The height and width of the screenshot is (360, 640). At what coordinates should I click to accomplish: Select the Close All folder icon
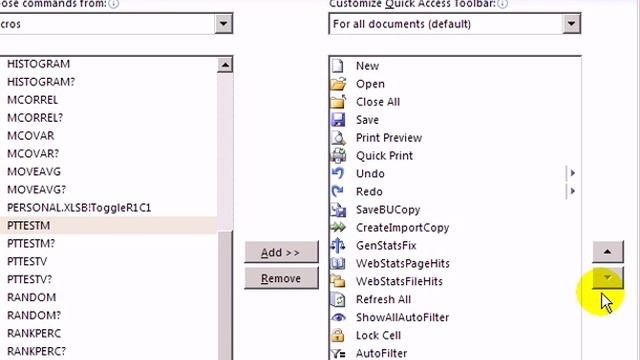pyautogui.click(x=338, y=102)
